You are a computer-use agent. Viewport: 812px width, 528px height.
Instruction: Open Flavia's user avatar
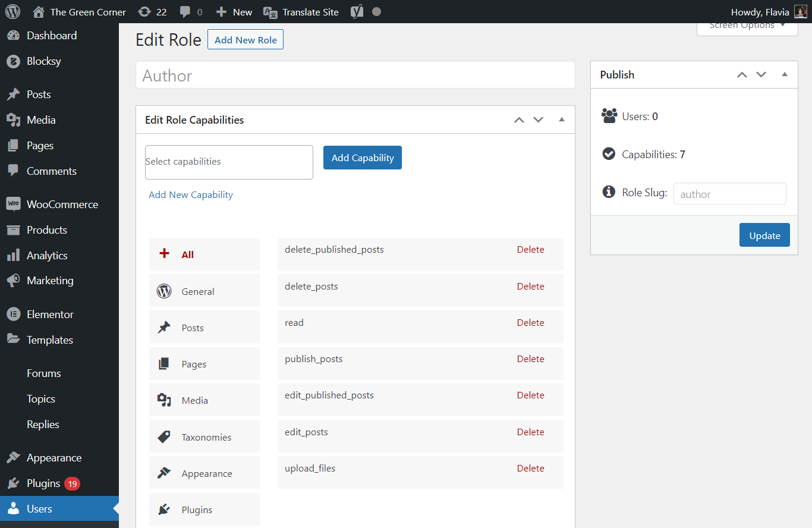800,12
